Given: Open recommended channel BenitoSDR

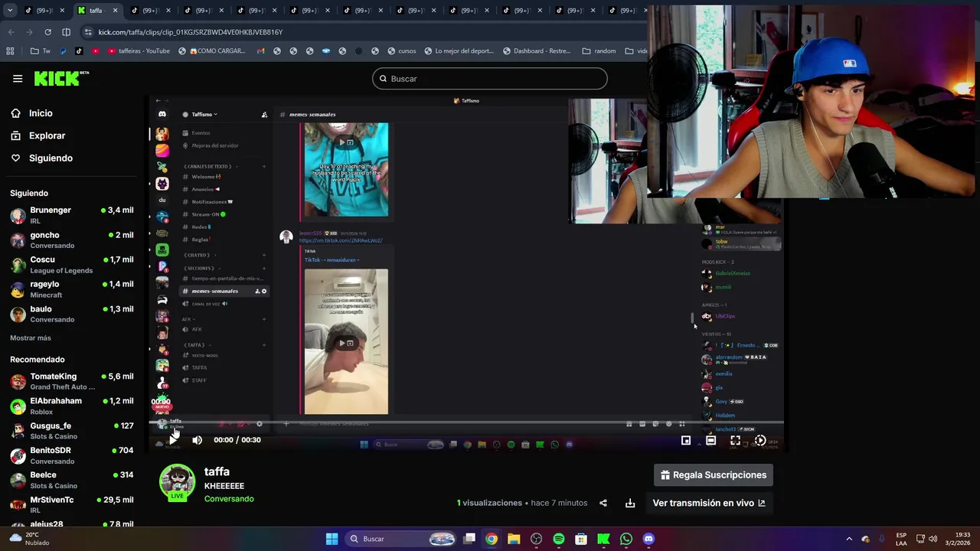Looking at the screenshot, I should click(x=72, y=455).
